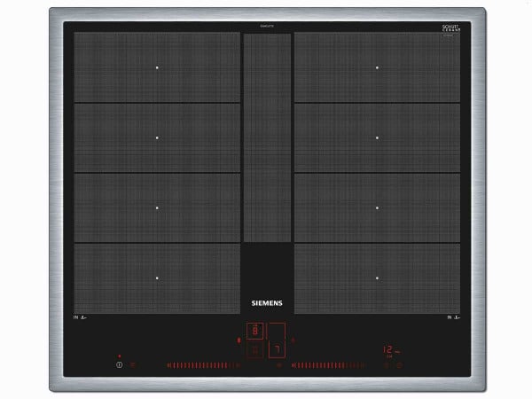Touch the top-left cooking zone center dot
Image resolution: width=532 pixels, height=399 pixels.
[x=157, y=67]
